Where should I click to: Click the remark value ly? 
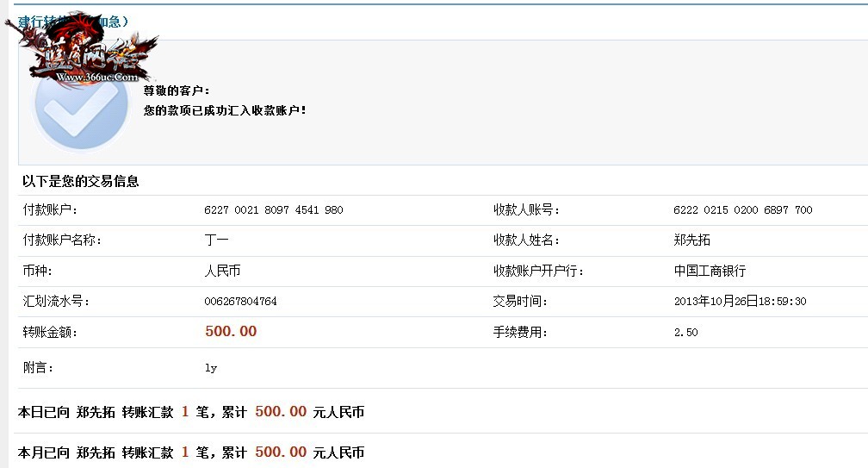pyautogui.click(x=211, y=368)
